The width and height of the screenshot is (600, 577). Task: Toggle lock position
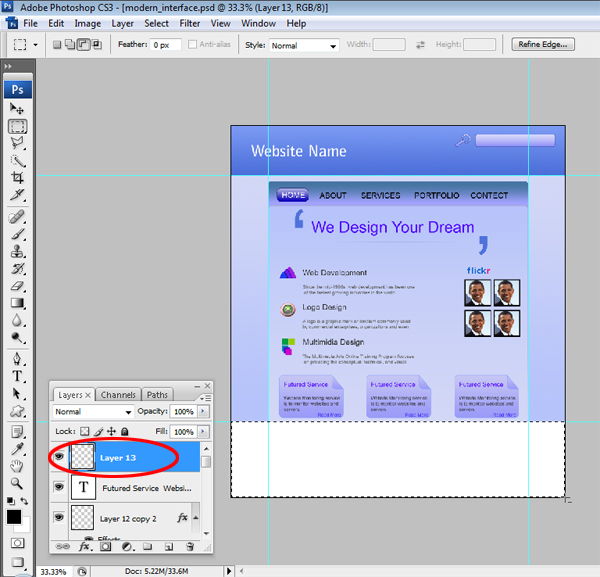click(111, 432)
